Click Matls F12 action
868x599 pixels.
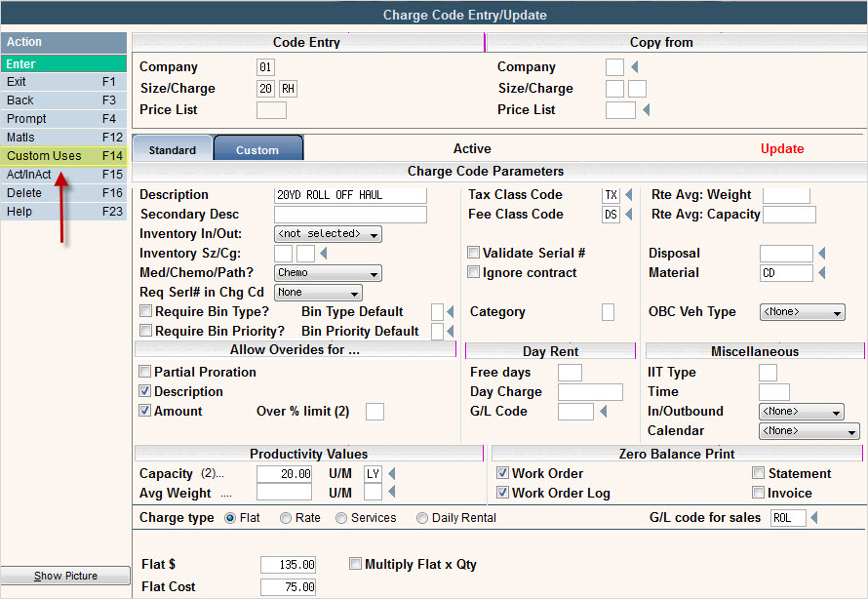tap(63, 138)
